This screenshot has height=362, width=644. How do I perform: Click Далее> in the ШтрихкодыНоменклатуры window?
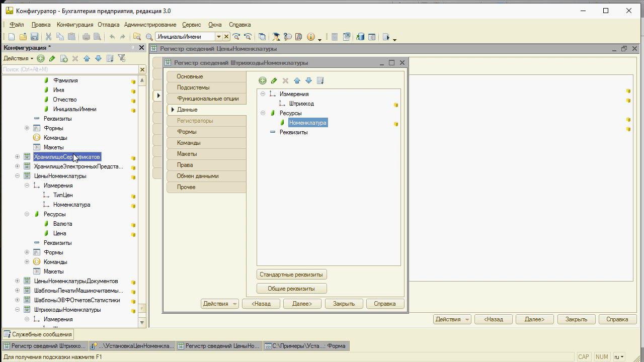tap(302, 304)
